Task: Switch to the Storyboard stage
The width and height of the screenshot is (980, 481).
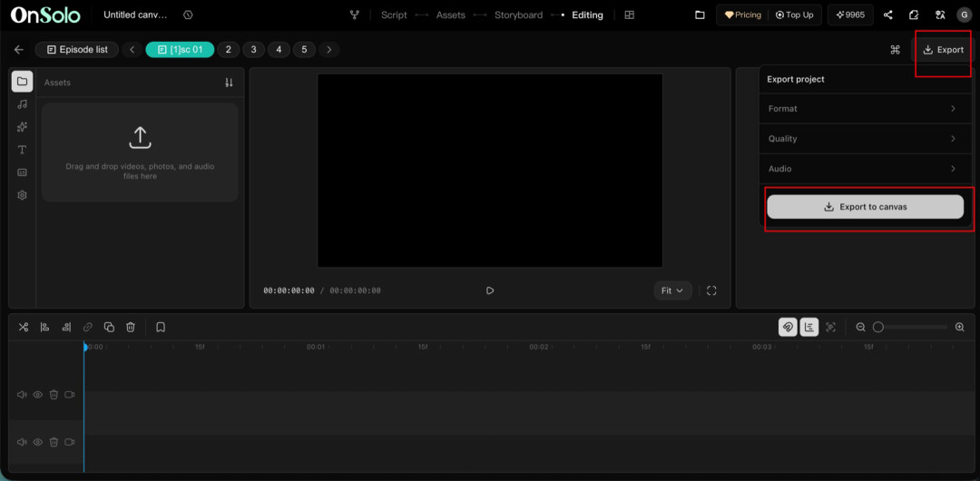Action: click(519, 15)
